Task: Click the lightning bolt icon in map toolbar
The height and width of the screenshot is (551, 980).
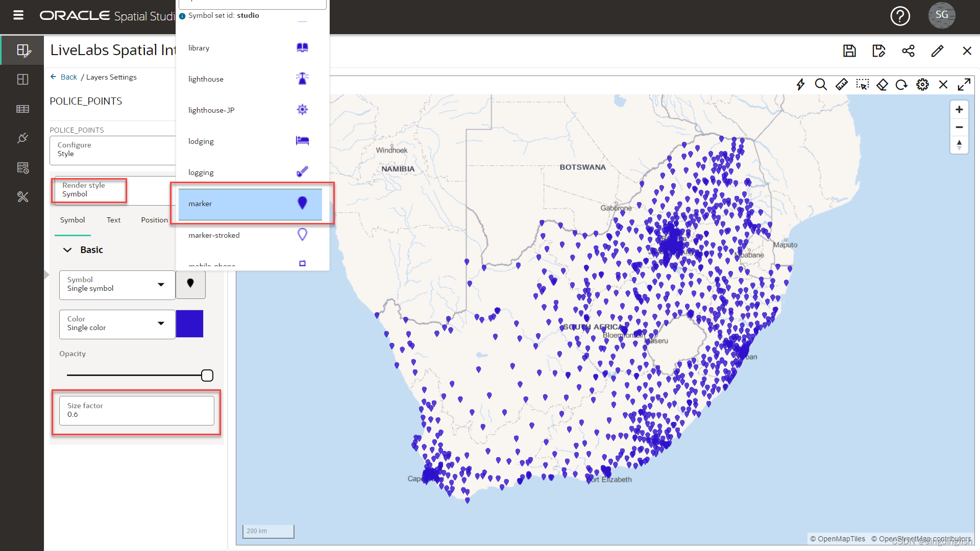Action: coord(800,85)
